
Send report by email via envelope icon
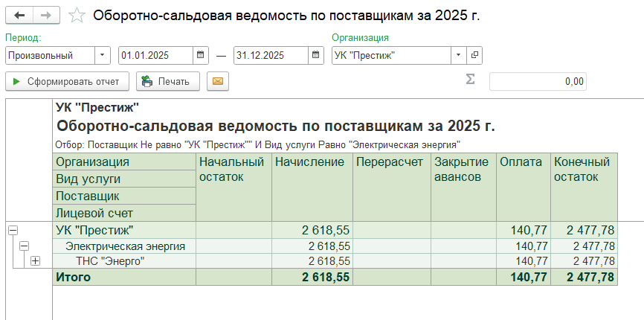217,81
